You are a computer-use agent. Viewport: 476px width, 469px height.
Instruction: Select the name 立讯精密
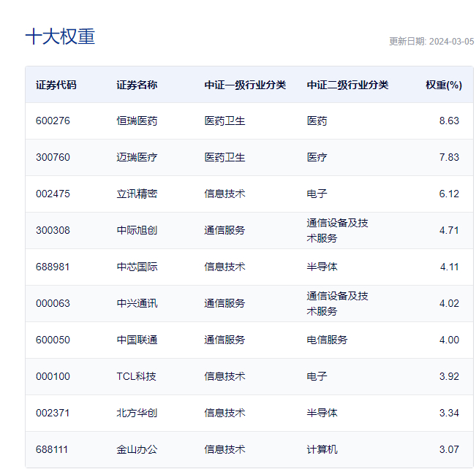click(137, 194)
